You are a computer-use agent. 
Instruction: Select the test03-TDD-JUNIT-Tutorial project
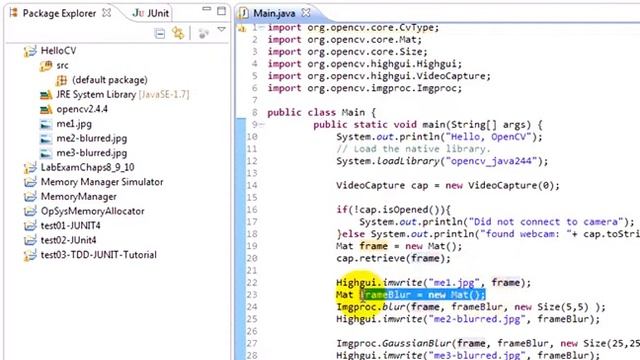(x=98, y=255)
